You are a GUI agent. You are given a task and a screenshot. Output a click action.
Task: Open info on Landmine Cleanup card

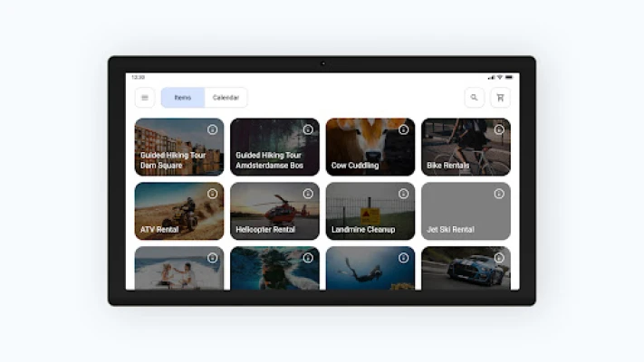(x=403, y=194)
